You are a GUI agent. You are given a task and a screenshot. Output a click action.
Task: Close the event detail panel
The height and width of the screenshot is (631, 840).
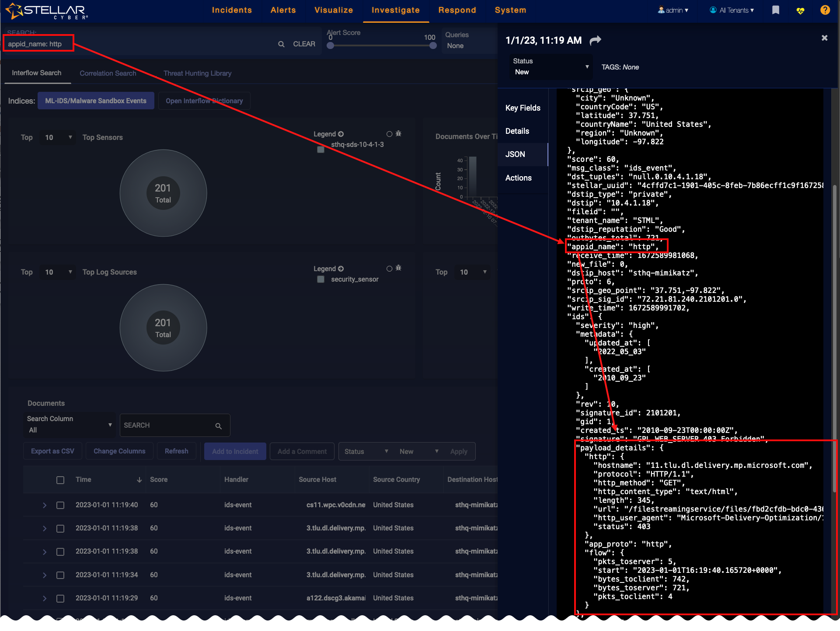[x=824, y=38]
